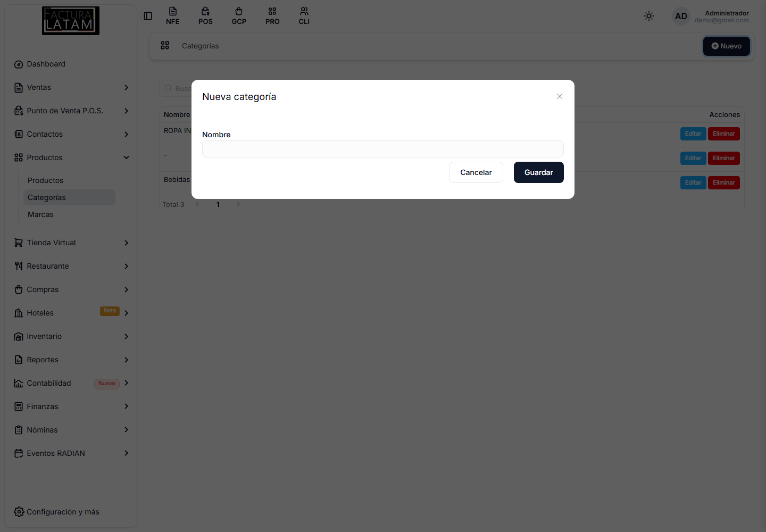Select the PRO grid shortcut icon

pyautogui.click(x=272, y=11)
